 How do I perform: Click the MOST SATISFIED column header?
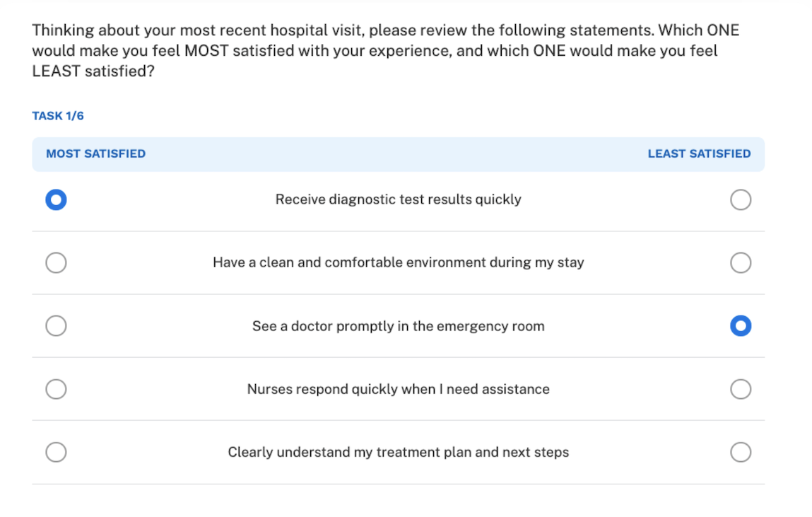click(95, 153)
